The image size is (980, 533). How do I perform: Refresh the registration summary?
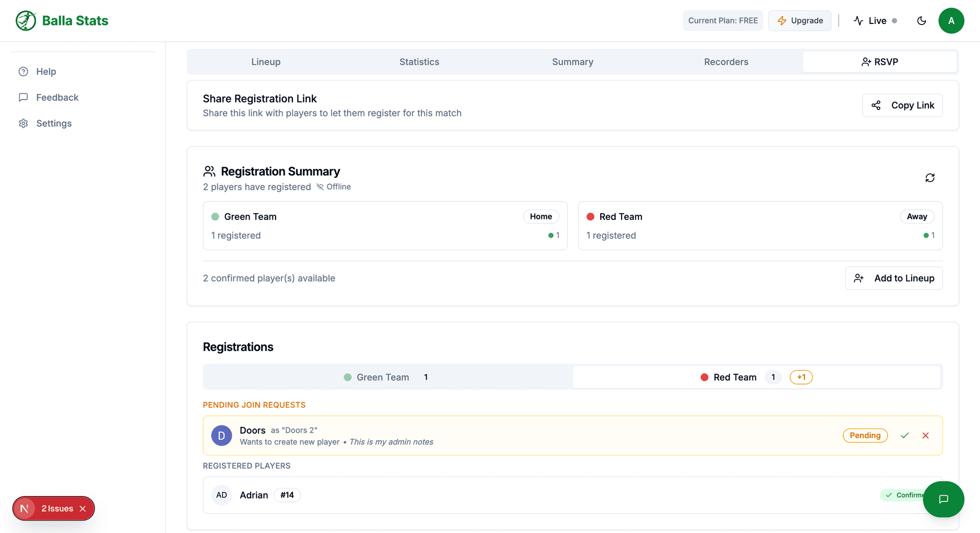point(929,177)
